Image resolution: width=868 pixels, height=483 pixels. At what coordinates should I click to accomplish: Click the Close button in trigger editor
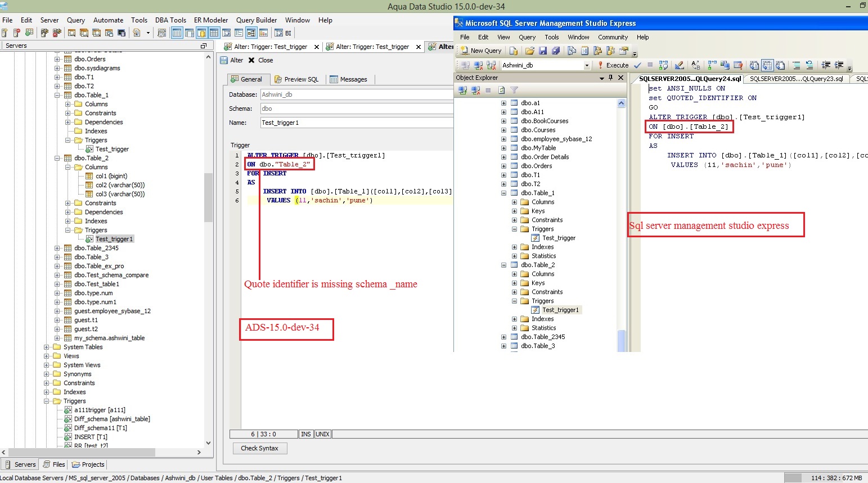click(x=260, y=60)
